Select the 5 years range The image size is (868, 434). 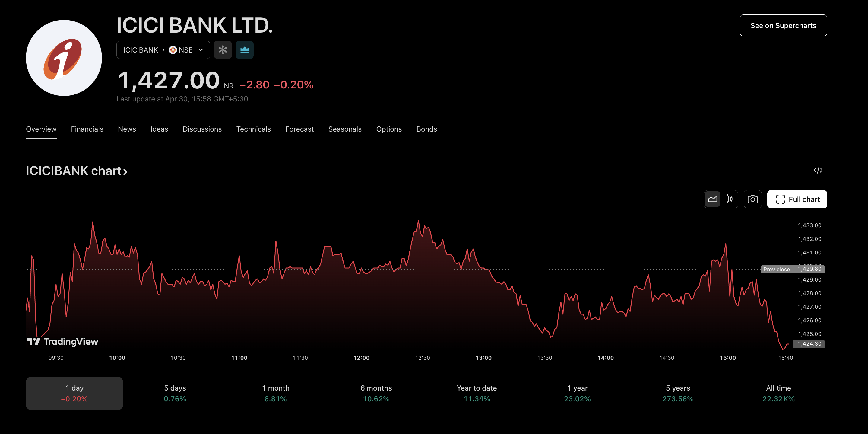678,393
